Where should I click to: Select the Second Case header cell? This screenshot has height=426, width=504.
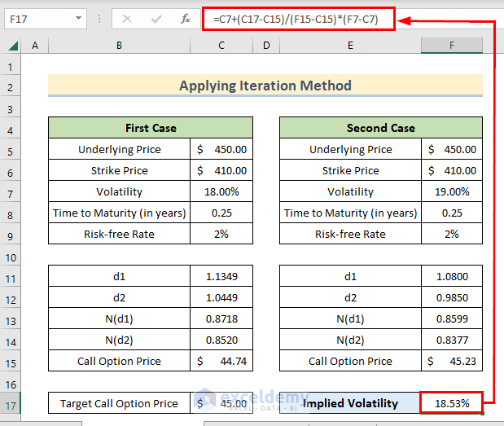tap(380, 128)
